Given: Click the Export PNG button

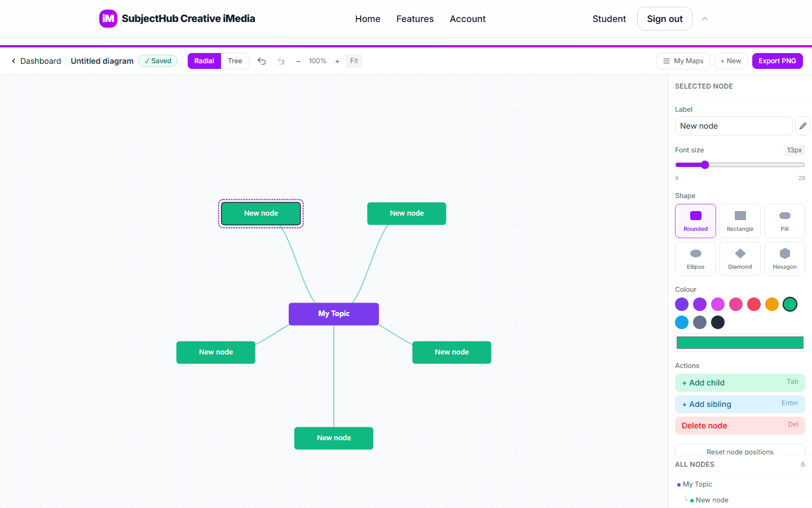Looking at the screenshot, I should 777,61.
